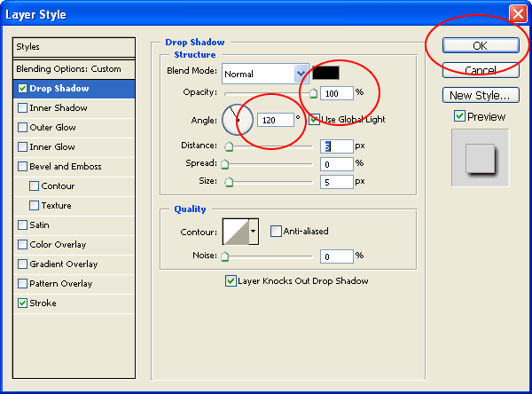This screenshot has width=532, height=394.
Task: Click the Opacity slider handle
Action: coord(314,93)
